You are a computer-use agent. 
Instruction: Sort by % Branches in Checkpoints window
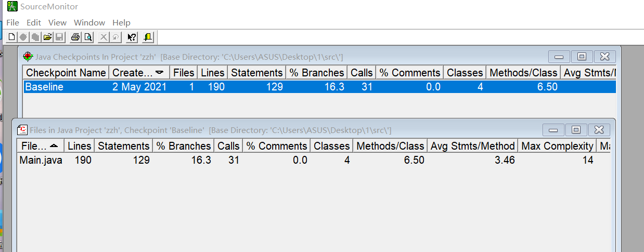click(317, 73)
